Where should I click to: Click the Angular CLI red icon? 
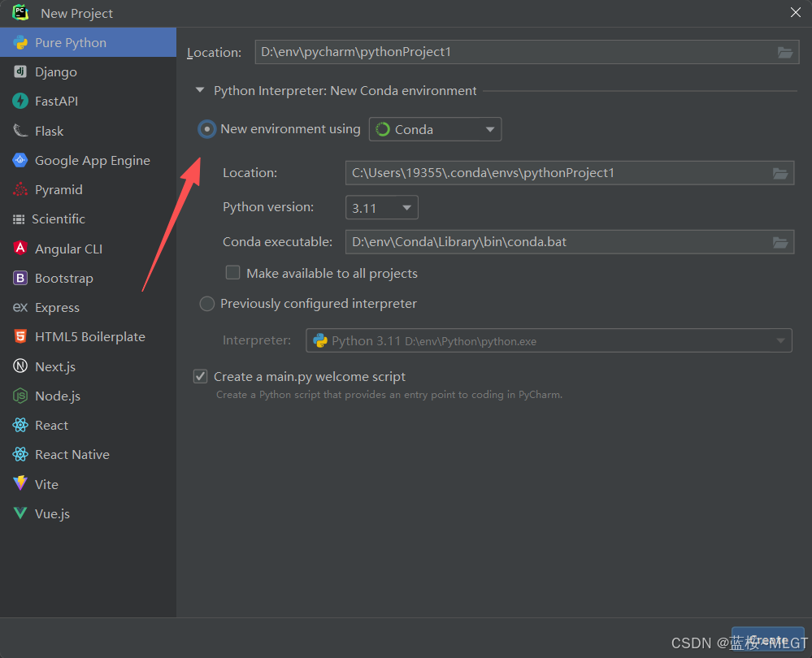[x=20, y=249]
